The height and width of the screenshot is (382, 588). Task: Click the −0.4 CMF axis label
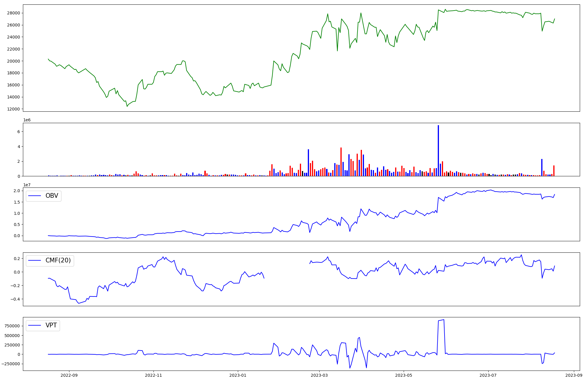15,299
